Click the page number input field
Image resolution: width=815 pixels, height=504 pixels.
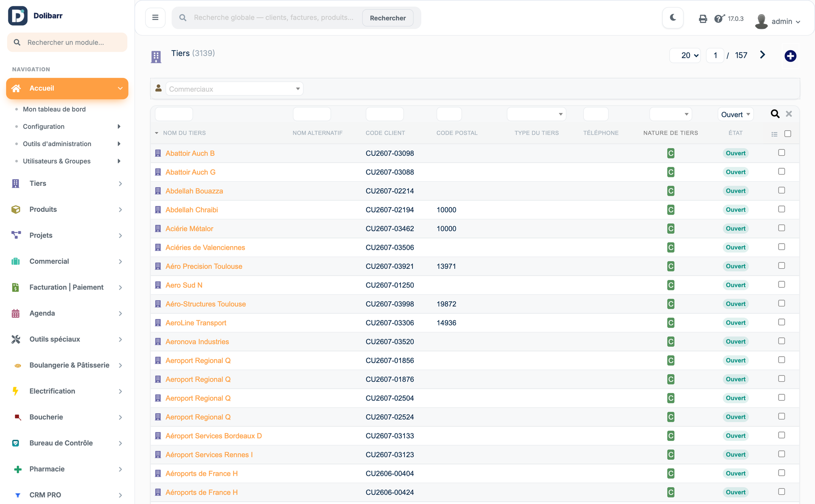click(x=715, y=55)
